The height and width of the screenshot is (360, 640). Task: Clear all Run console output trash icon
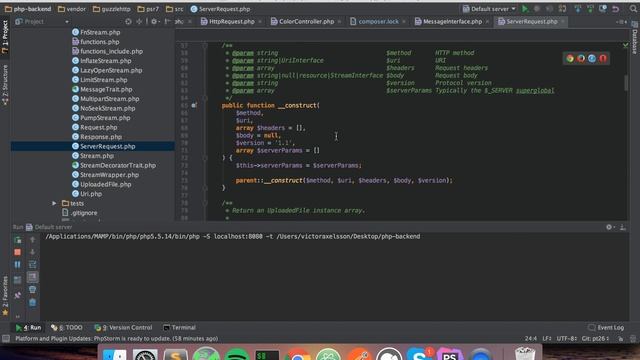coord(33,302)
